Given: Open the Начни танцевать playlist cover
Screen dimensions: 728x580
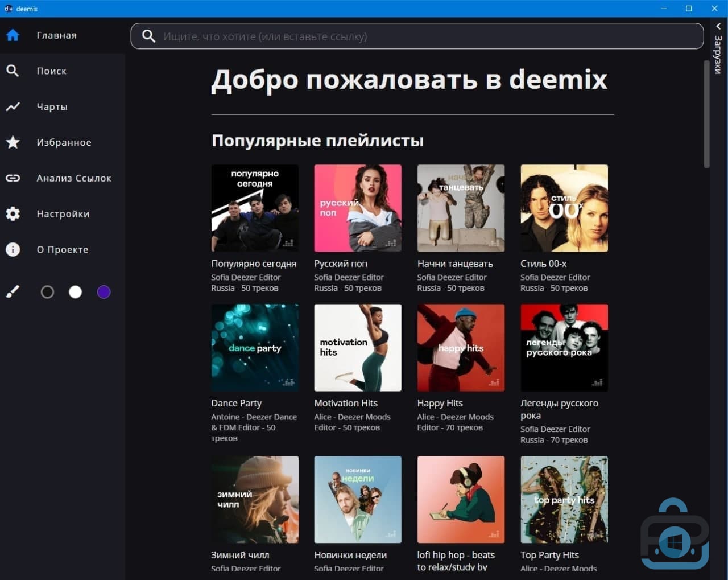Looking at the screenshot, I should 461,208.
